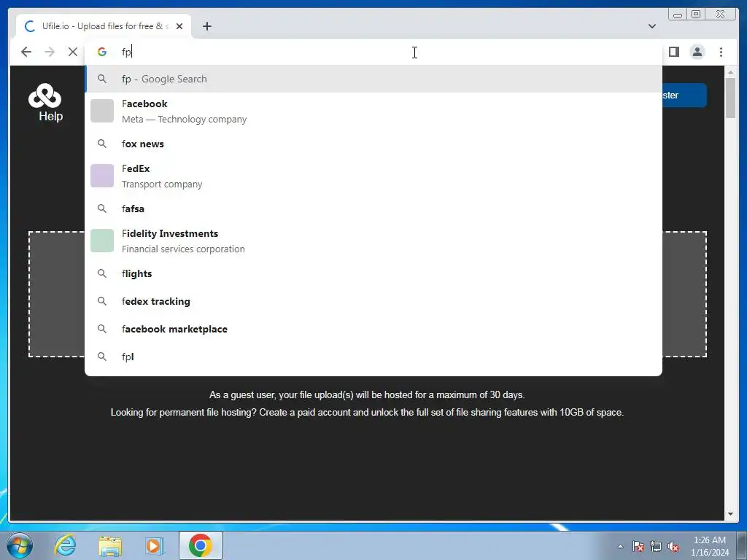Open a new tab with plus button
Viewport: 747px width, 560px height.
[206, 26]
